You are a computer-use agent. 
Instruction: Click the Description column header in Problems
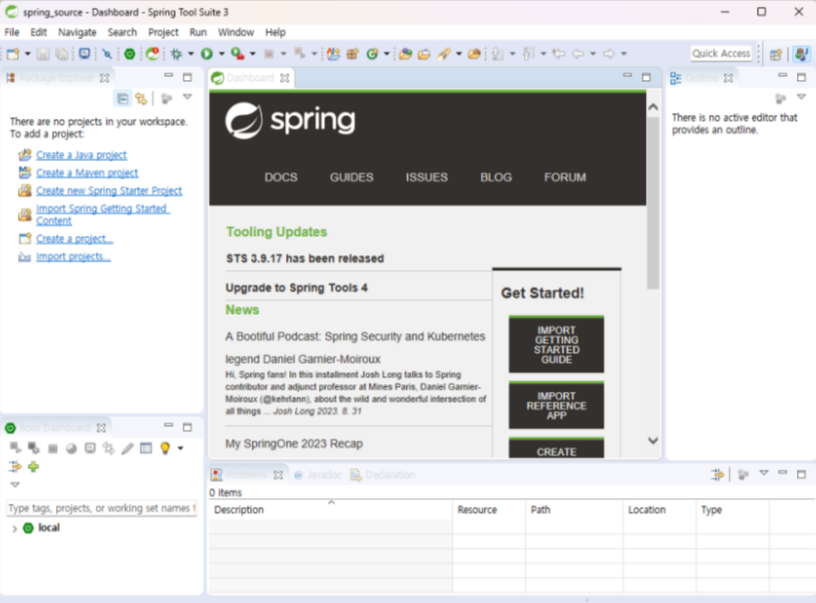coord(330,510)
